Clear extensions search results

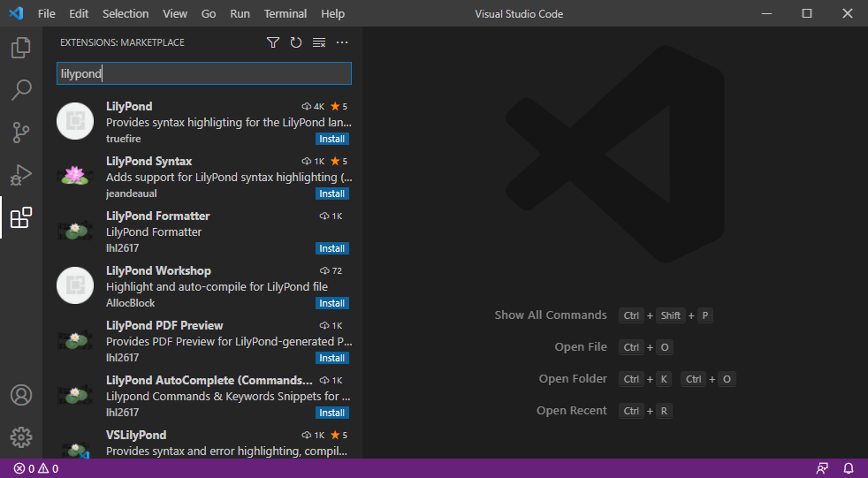[319, 42]
